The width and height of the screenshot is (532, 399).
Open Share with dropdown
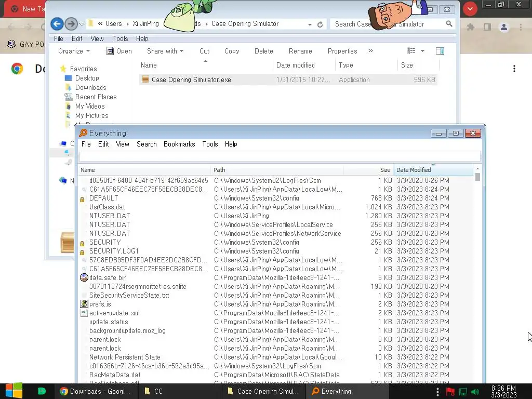pyautogui.click(x=165, y=51)
